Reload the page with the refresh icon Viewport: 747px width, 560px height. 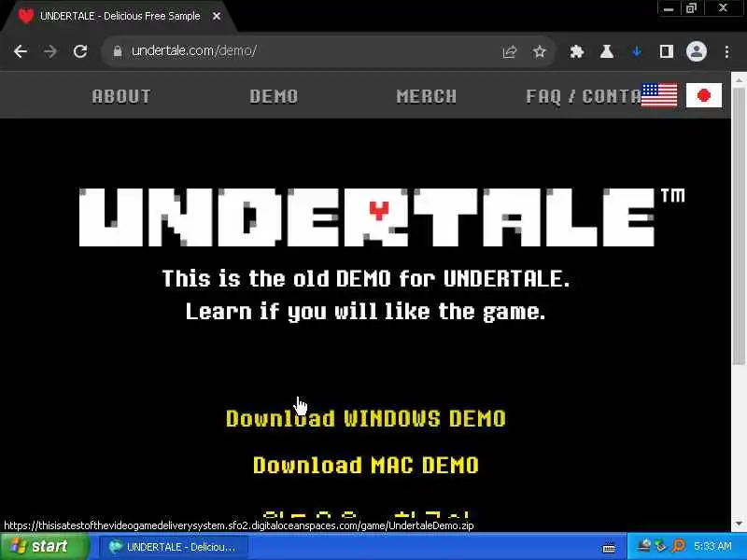click(x=80, y=51)
